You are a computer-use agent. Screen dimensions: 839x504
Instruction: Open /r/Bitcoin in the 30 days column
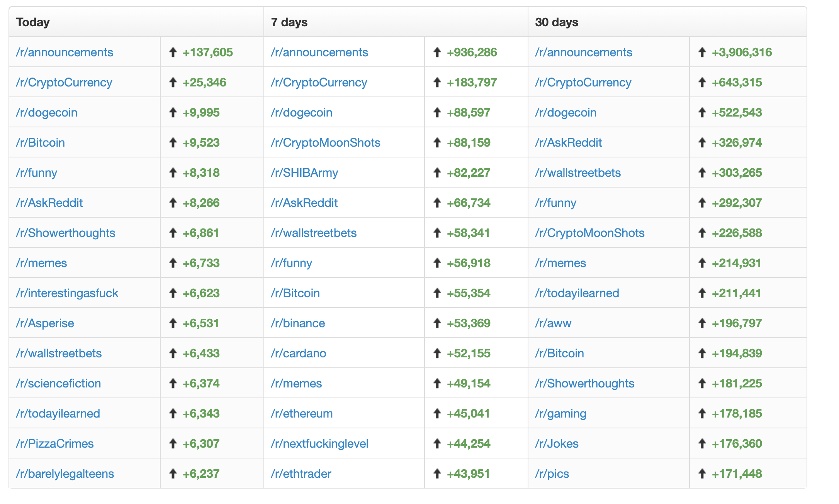[560, 353]
